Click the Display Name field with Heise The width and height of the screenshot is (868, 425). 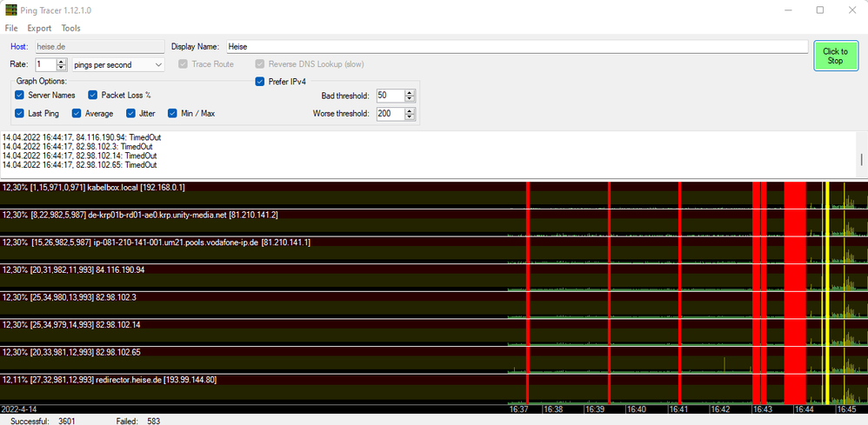click(x=517, y=46)
